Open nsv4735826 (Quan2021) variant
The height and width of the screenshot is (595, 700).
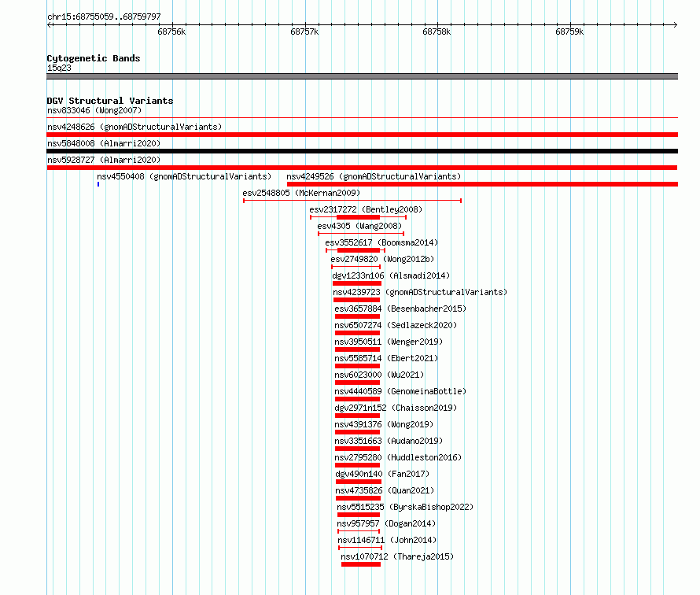point(385,490)
